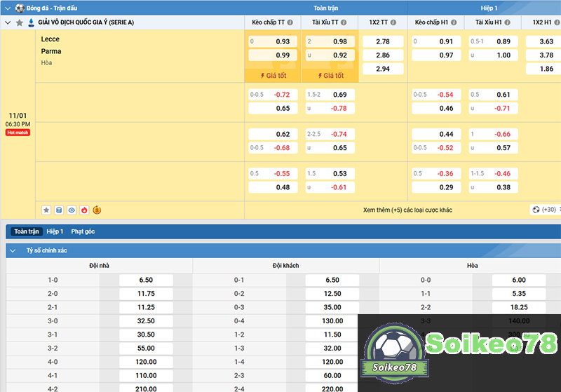Collapse the Tỷ số chính xác section
Viewport: 561px width, 392px height.
12,250
